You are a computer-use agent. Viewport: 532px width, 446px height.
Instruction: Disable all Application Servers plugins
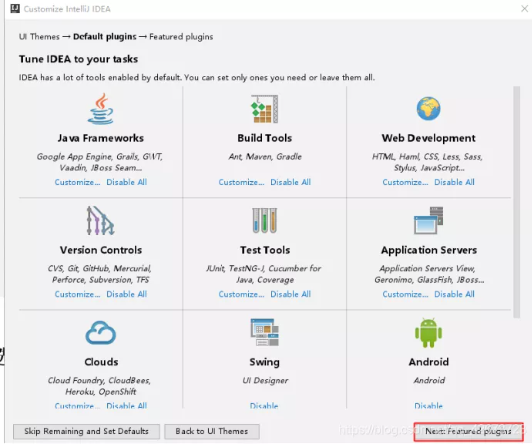tap(454, 294)
